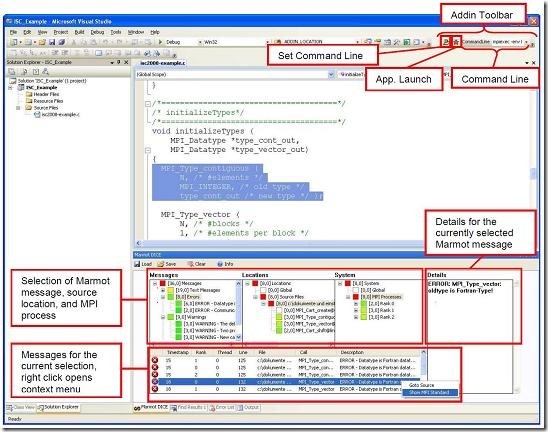Toggle the auto-hide pin on Solution Explorer
Image resolution: width=548 pixels, height=432 pixels.
coord(119,62)
